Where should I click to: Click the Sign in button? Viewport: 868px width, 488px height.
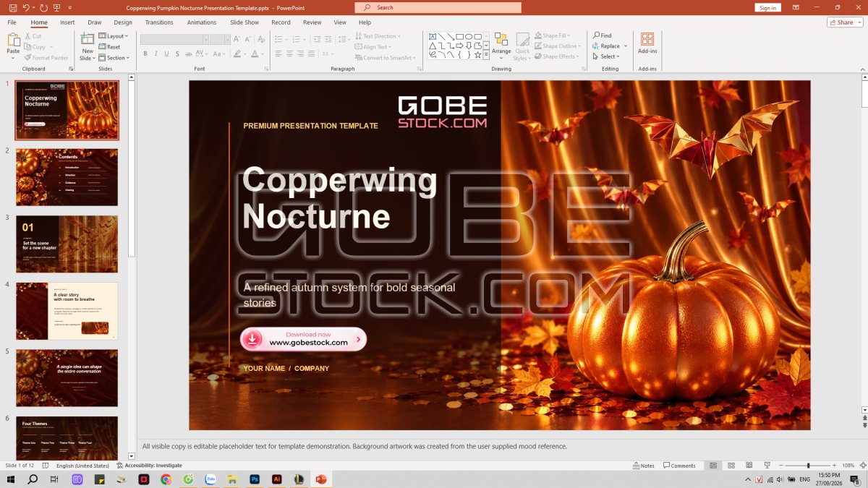[x=767, y=7]
